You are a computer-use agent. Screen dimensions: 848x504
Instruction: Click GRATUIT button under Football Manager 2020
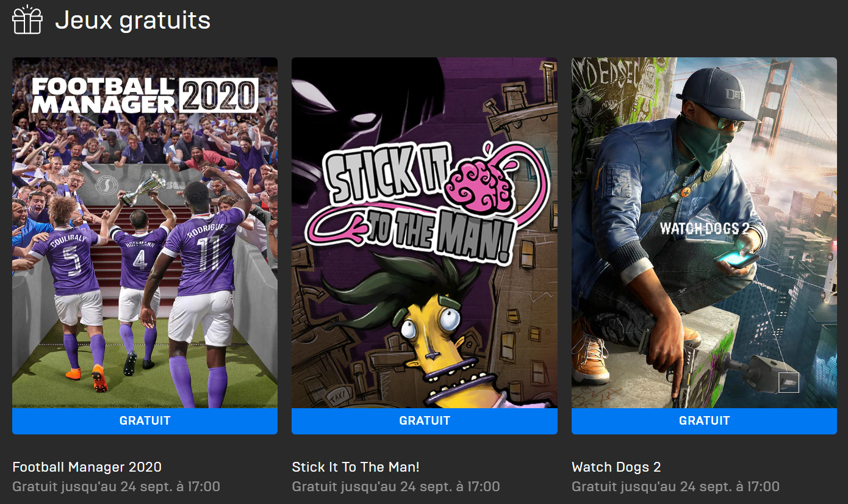(x=145, y=421)
